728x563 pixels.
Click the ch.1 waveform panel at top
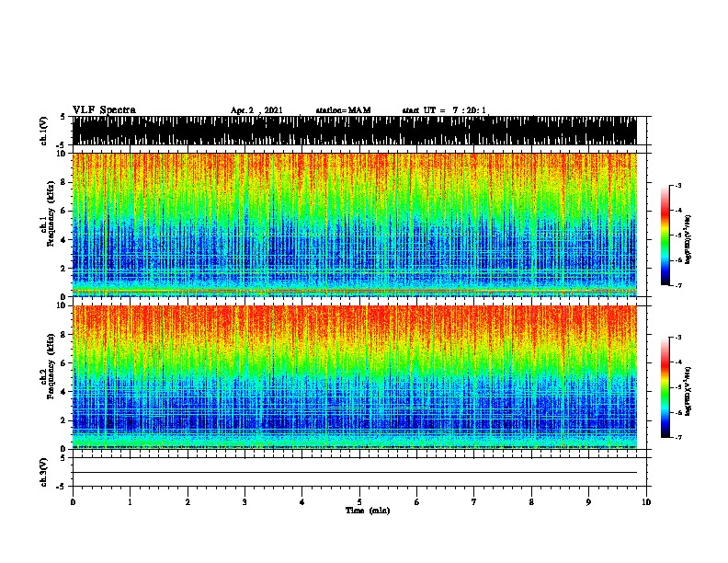point(354,131)
